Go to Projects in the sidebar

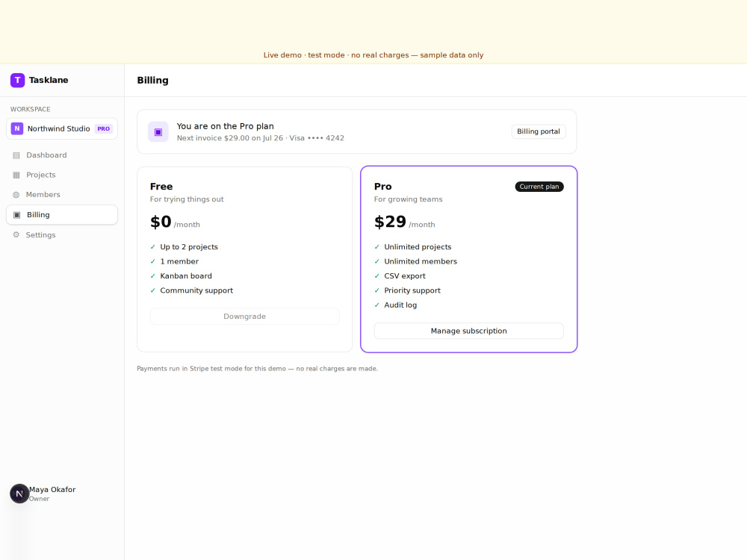(x=62, y=175)
